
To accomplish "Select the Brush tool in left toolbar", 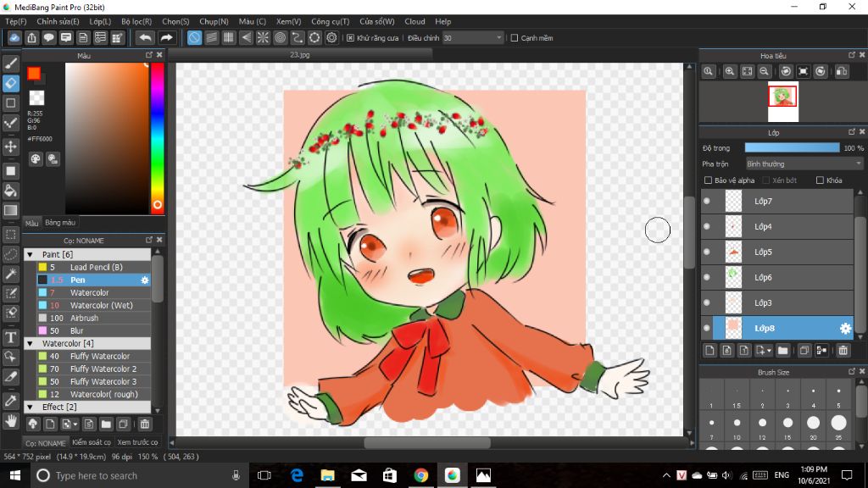I will click(x=10, y=64).
